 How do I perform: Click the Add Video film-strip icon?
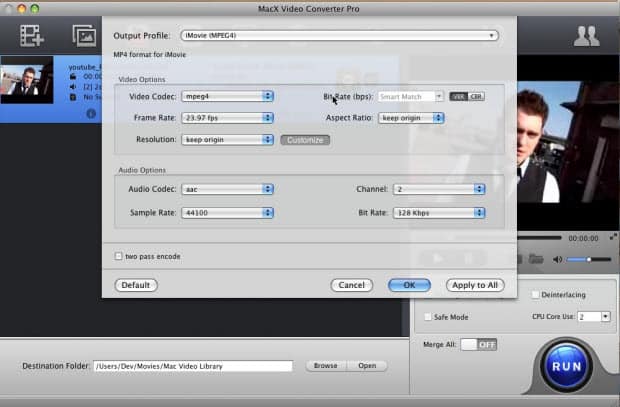pos(32,36)
